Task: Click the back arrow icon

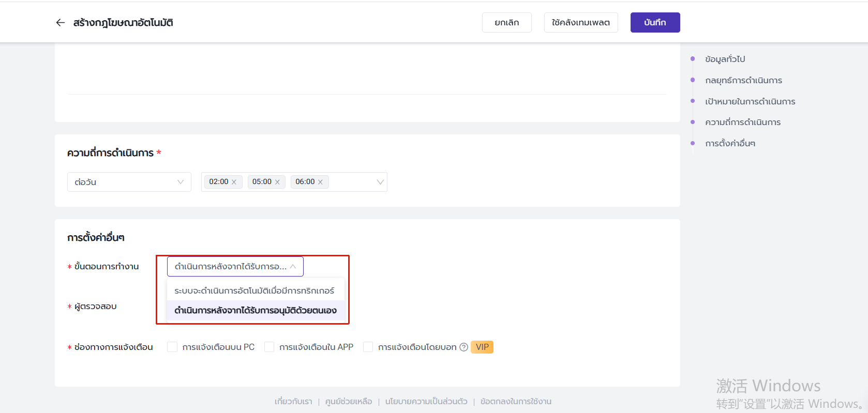Action: [61, 23]
